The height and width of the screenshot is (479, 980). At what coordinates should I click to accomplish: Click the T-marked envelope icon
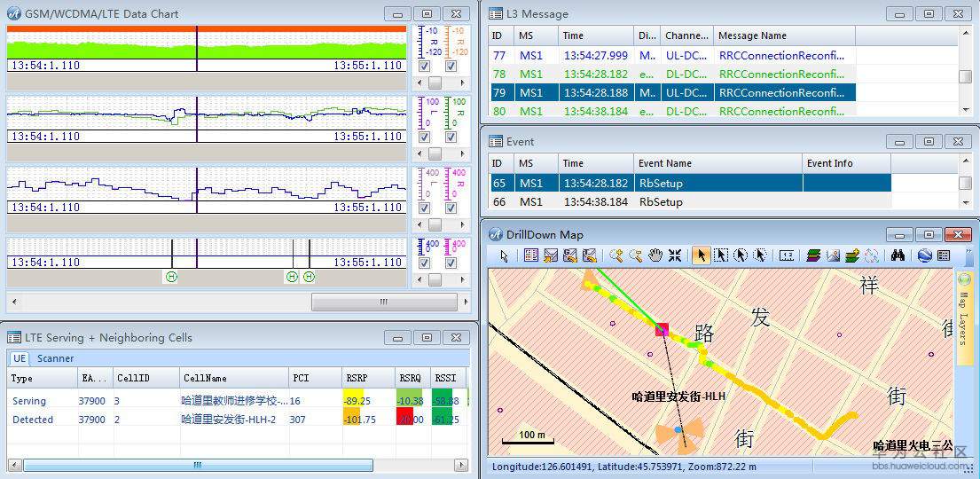[x=589, y=255]
